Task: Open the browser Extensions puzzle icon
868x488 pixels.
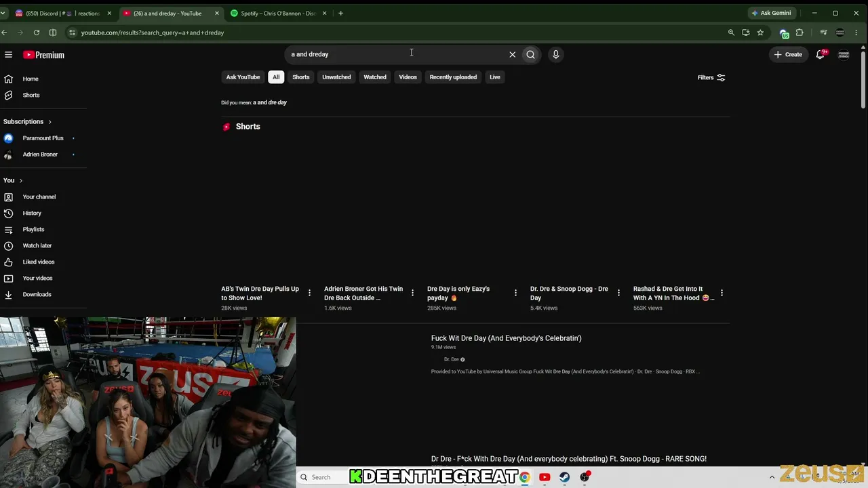Action: pyautogui.click(x=800, y=33)
